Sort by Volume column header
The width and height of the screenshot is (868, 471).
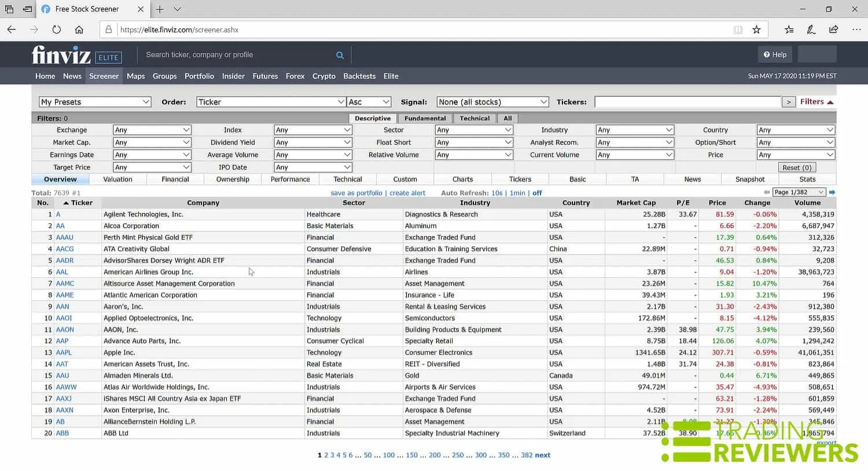(x=807, y=203)
